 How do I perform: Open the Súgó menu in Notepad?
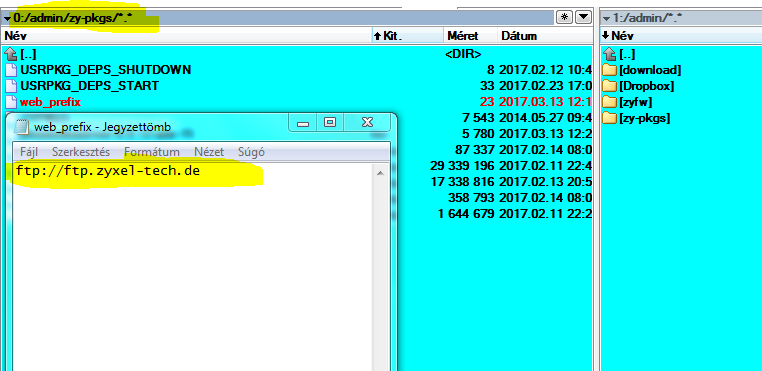click(251, 152)
